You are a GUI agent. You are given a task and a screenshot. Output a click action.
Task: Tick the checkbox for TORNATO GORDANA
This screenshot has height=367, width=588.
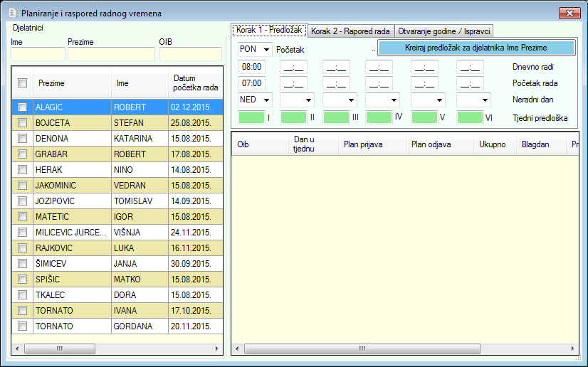23,326
